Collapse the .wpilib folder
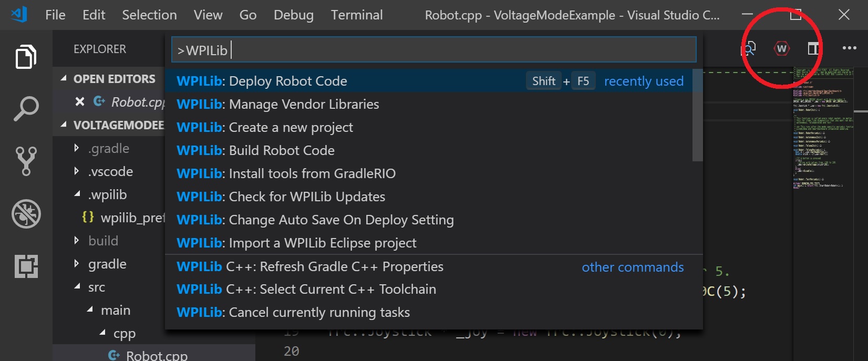Viewport: 868px width, 361px height. coord(77,194)
